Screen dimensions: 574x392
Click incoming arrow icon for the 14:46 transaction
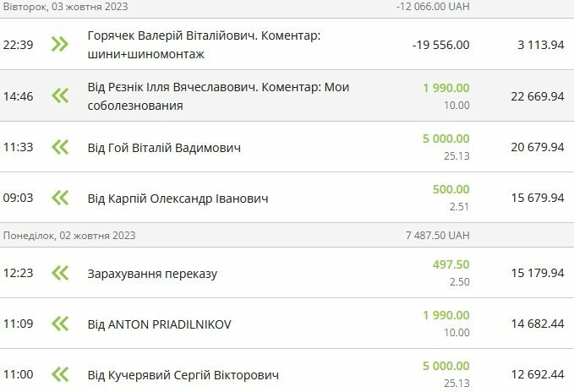(59, 96)
